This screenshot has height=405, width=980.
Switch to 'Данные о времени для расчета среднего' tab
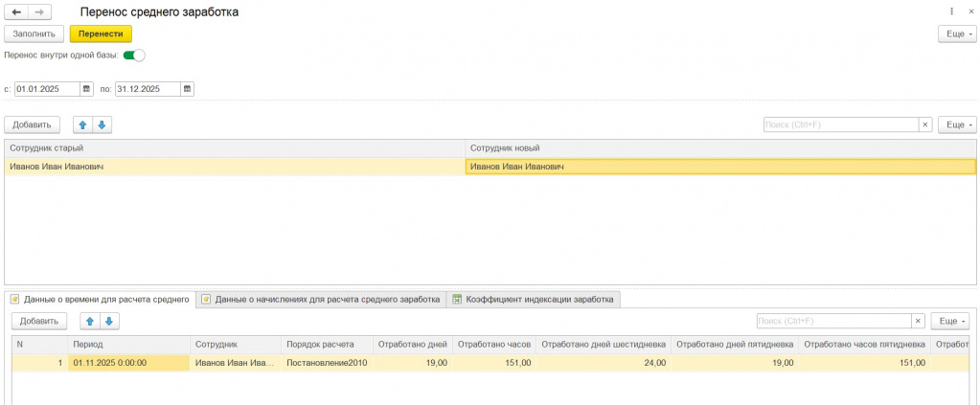coord(100,300)
